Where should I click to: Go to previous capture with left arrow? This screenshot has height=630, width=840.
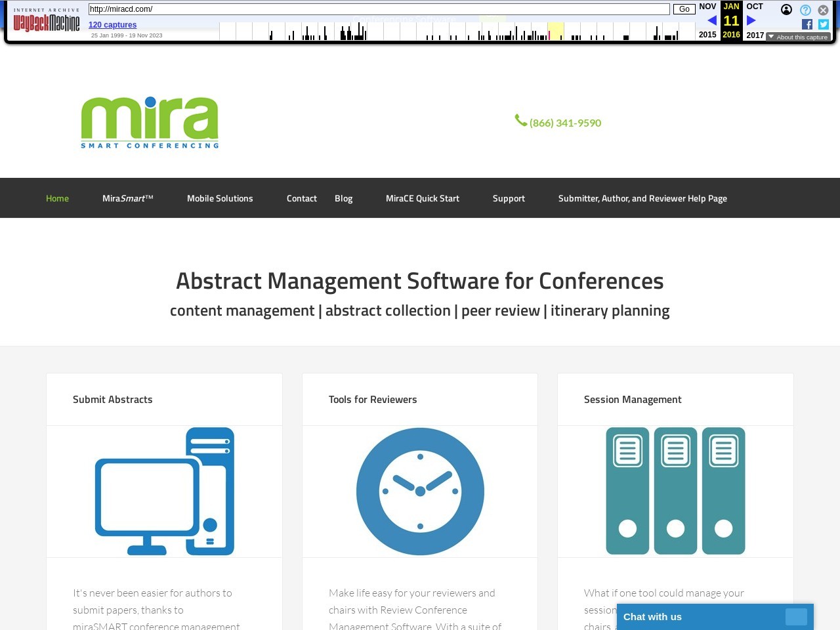click(x=712, y=20)
